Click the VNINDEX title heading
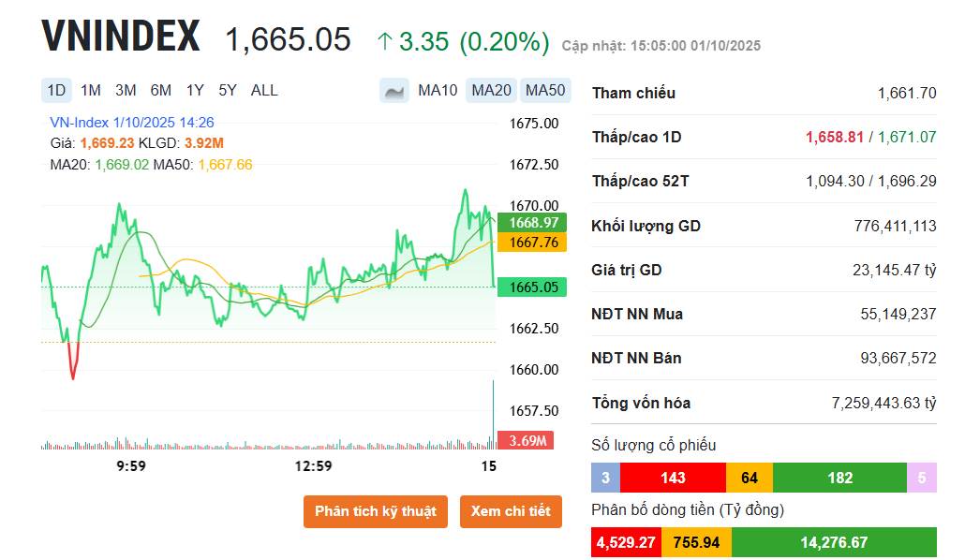965x560 pixels. pos(121,36)
